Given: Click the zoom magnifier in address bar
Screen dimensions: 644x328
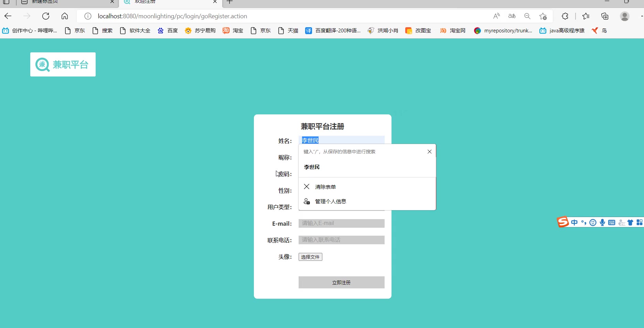Looking at the screenshot, I should coord(527,16).
